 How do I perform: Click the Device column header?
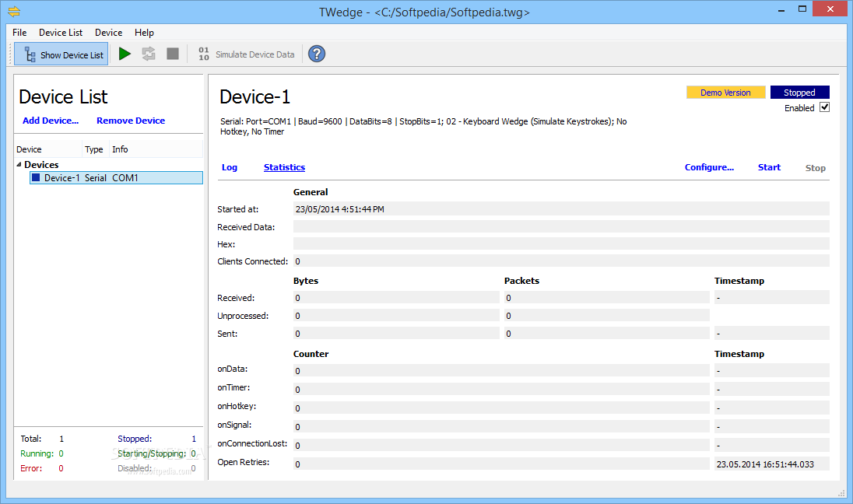coord(48,149)
